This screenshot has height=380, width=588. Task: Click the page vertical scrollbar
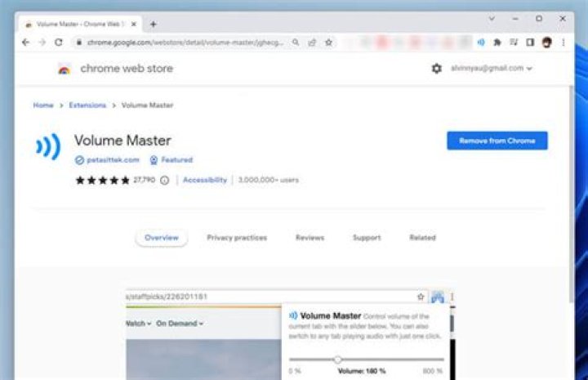(x=571, y=193)
